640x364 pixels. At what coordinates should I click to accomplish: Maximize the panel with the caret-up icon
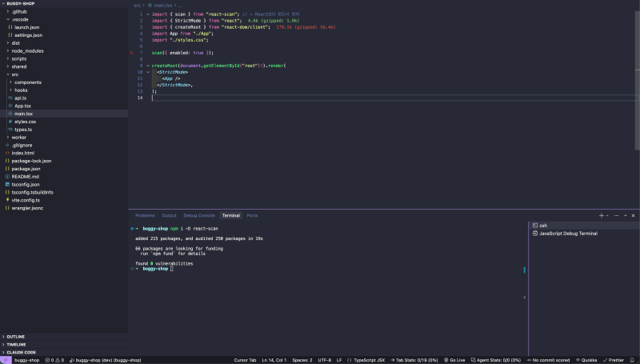coord(626,215)
